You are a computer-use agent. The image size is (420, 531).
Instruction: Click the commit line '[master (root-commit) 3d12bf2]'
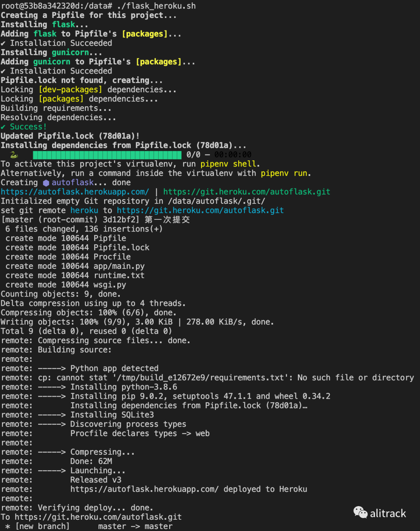pos(96,220)
